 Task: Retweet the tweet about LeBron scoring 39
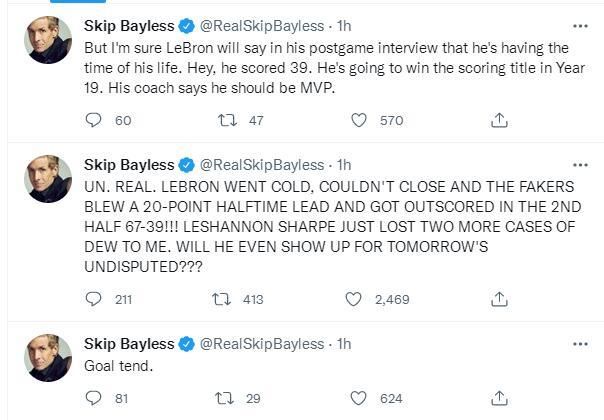pos(227,120)
